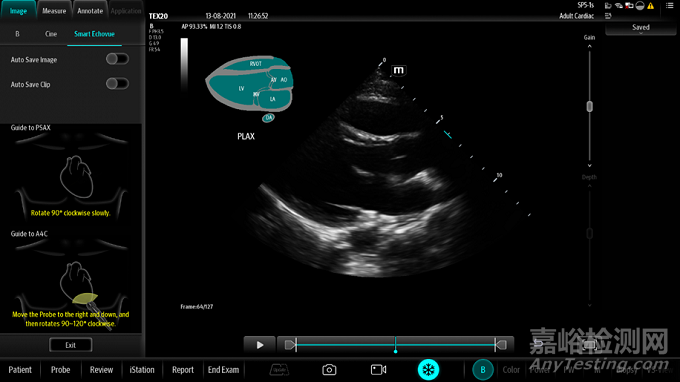Image resolution: width=680 pixels, height=382 pixels.
Task: Toggle Auto Save Image switch
Action: point(117,59)
